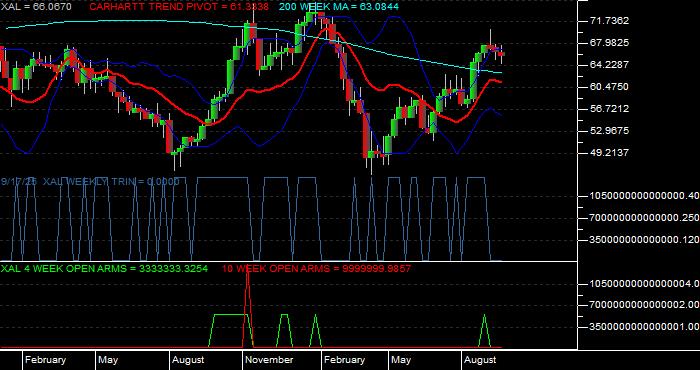Click the 350000000000001.00 Open ARMS axis value

(x=644, y=327)
